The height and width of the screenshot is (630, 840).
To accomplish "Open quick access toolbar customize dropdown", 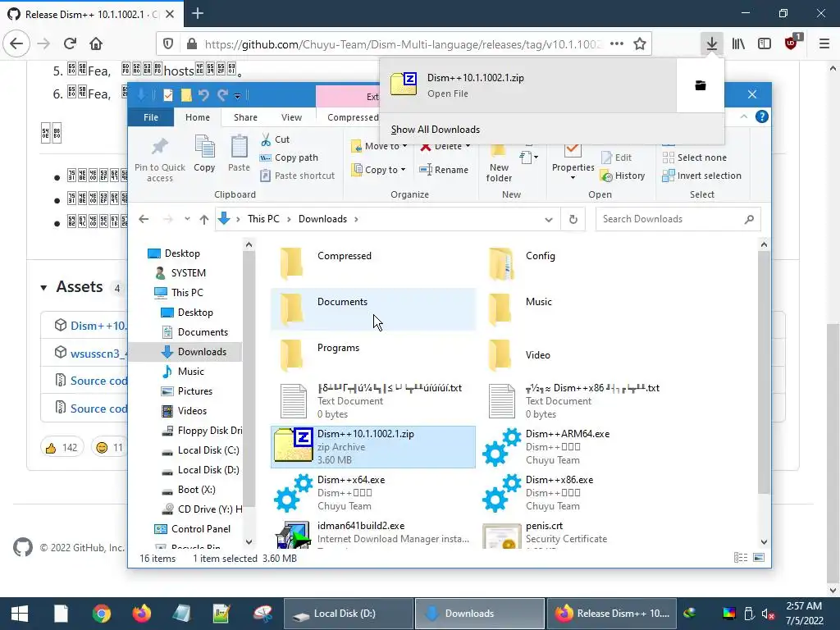I will coord(237,97).
